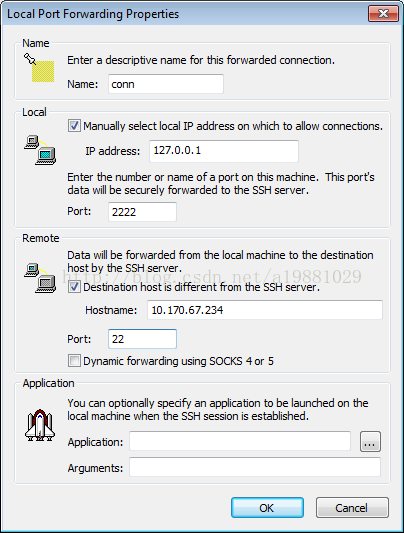Click the empty Arguments field
Viewport: 404px width, 533px height.
pyautogui.click(x=255, y=467)
